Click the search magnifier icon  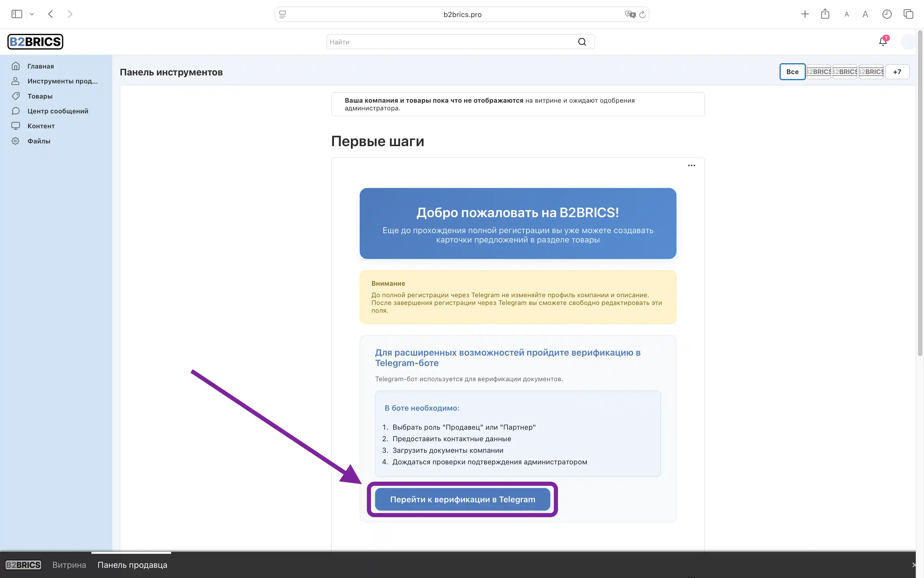click(582, 42)
